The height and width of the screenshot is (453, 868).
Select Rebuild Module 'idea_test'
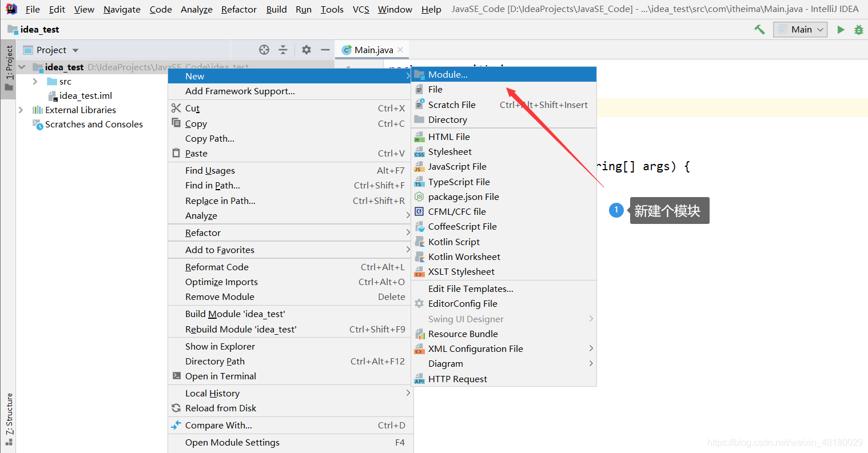click(x=289, y=329)
